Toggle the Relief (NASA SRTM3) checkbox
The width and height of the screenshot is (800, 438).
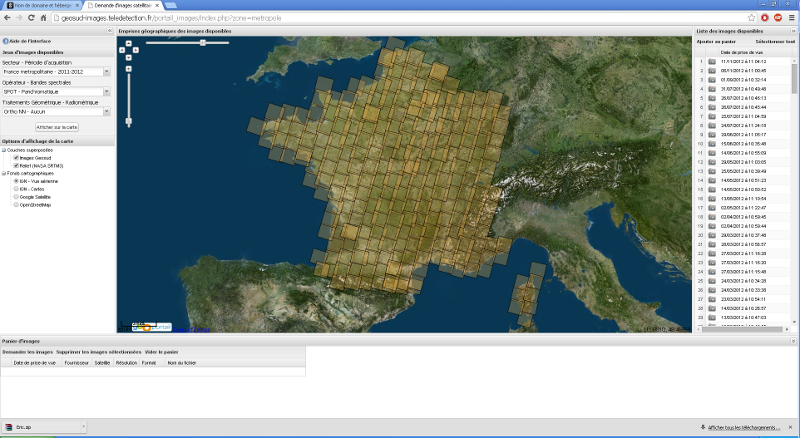(16, 165)
